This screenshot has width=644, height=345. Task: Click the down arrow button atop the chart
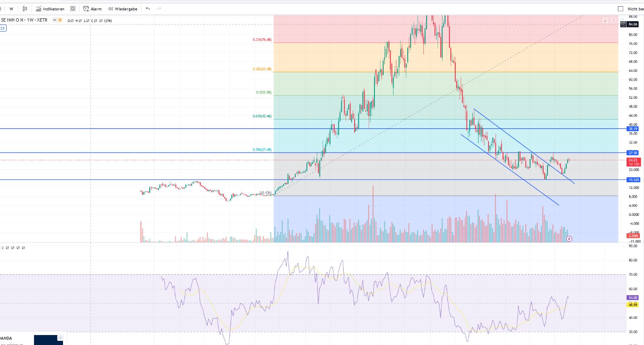click(605, 20)
